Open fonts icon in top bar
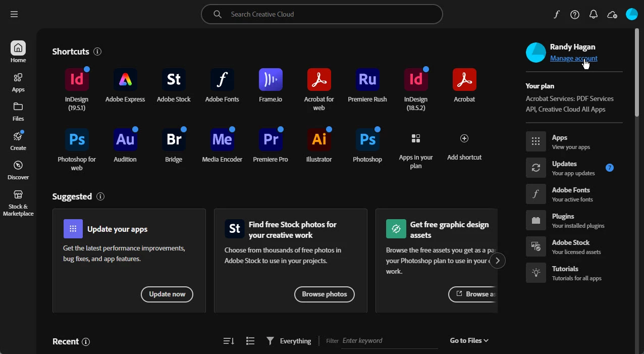Screen dimensions: 644x354 (x=556, y=14)
